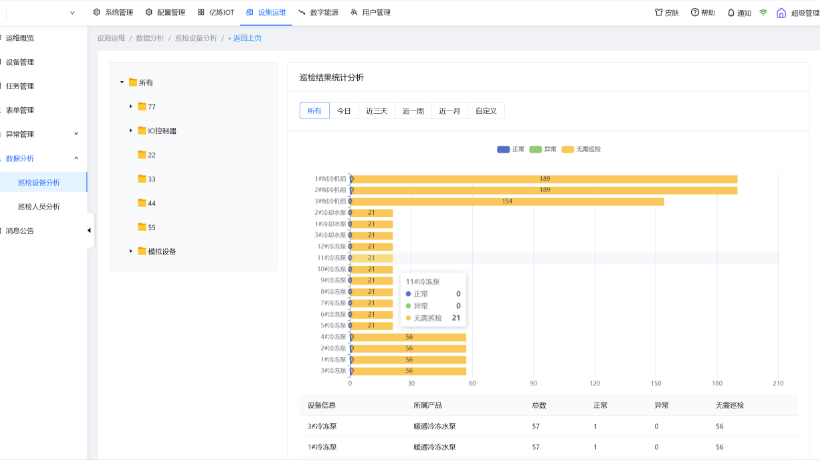This screenshot has width=820, height=460.
Task: Toggle the green 异常 legend series
Action: click(543, 149)
